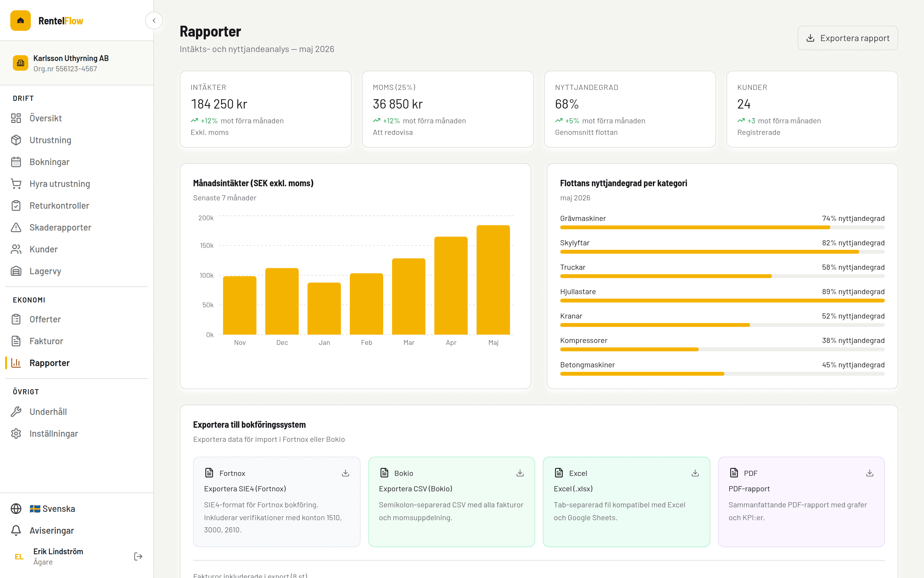Open Underhåll in Övrigt section
Viewport: 924px width, 578px height.
77,411
